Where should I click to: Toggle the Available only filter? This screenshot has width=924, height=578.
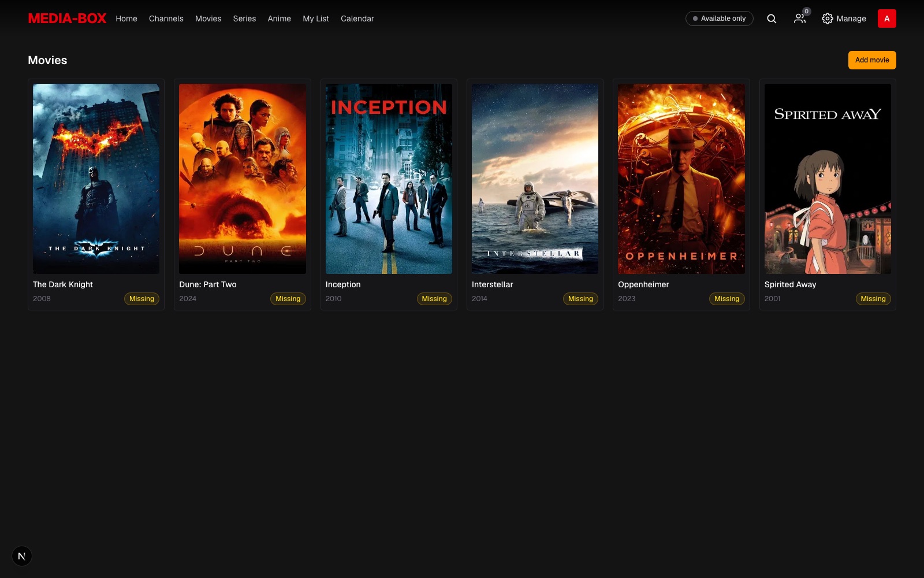pos(720,18)
